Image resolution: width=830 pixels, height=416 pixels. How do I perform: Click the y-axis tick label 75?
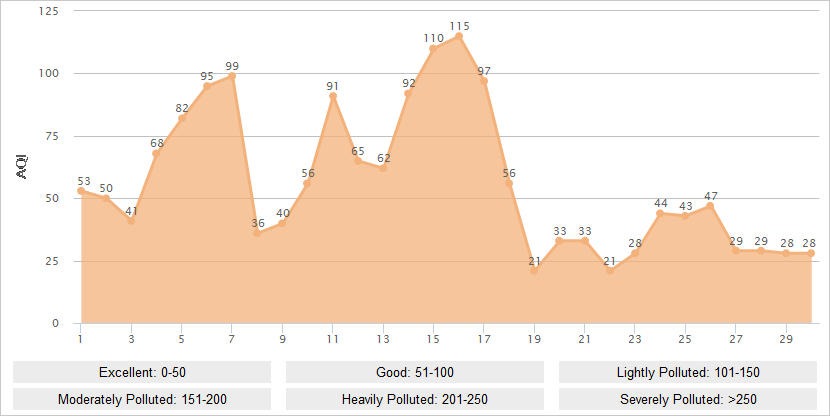coord(52,136)
